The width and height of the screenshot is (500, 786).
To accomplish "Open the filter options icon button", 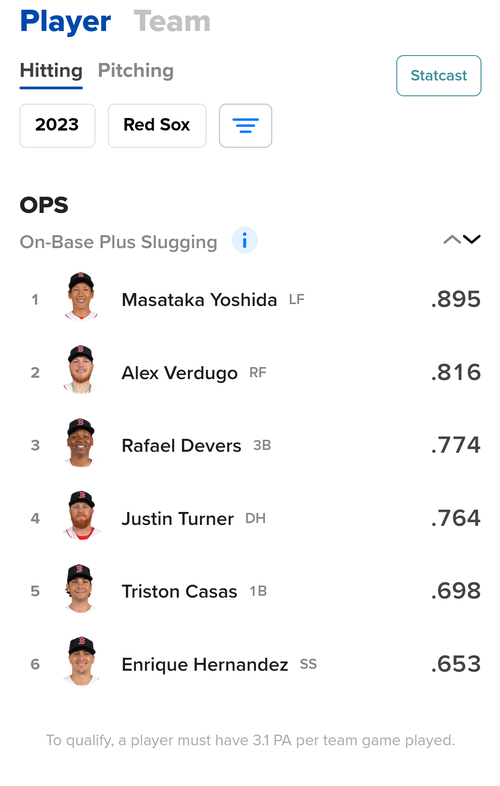I will click(245, 125).
